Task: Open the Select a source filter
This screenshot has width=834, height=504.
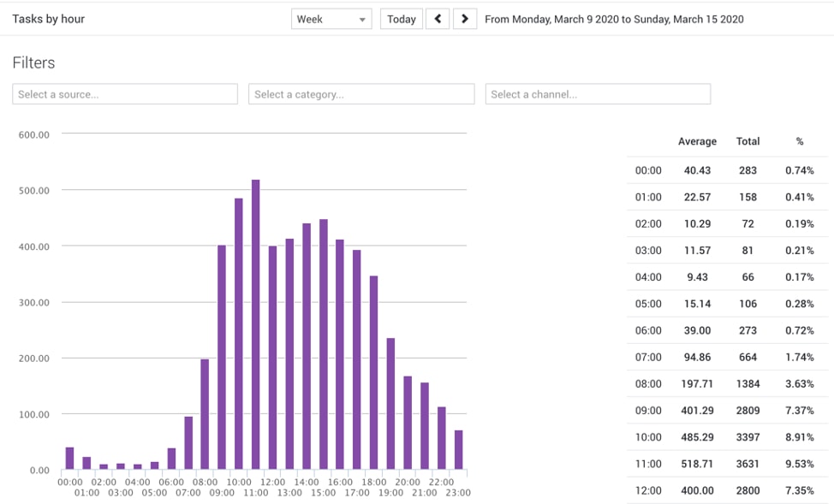Action: click(125, 94)
